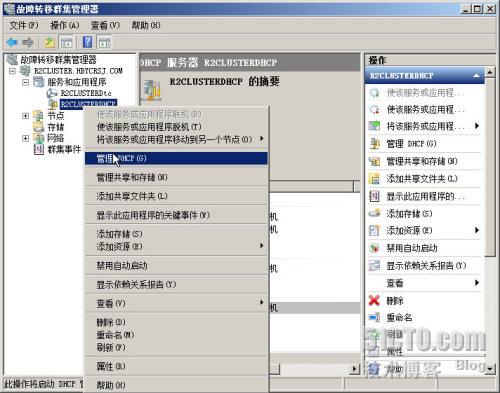Screen dimensions: 500x393
Task: Click the R2CLUSTERDHCP summary server icon
Action: pos(152,90)
